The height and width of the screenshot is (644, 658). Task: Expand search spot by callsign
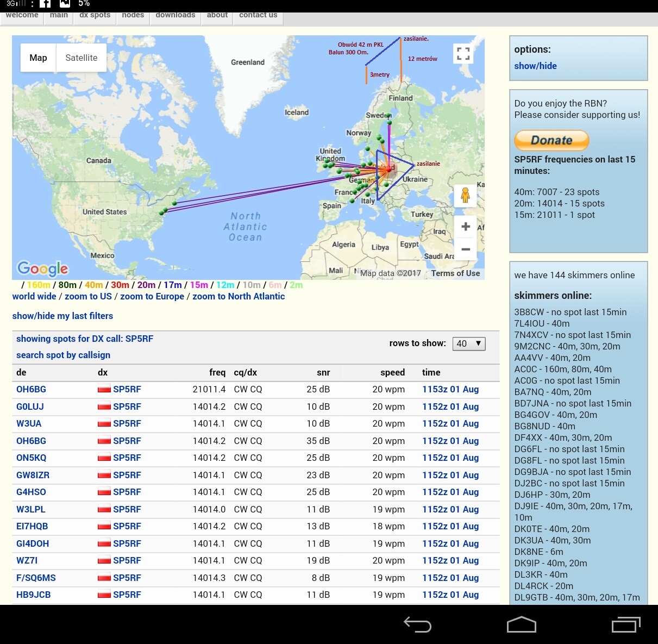click(63, 355)
